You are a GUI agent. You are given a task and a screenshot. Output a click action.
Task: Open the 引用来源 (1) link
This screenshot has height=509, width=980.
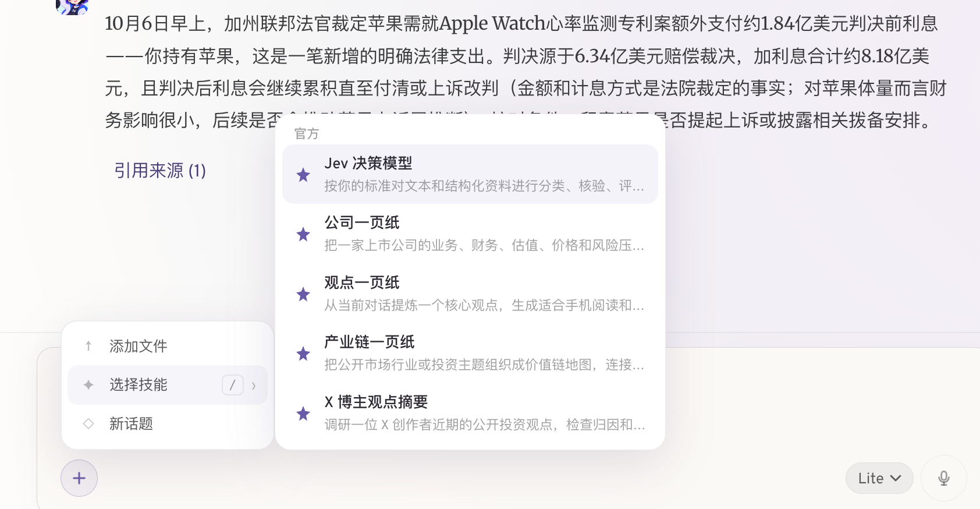160,171
